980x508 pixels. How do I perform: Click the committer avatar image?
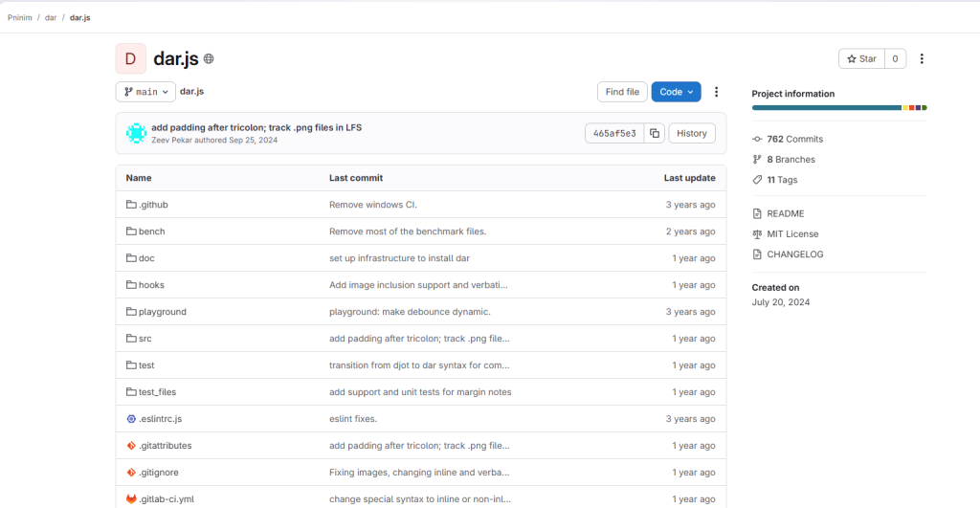(x=137, y=134)
